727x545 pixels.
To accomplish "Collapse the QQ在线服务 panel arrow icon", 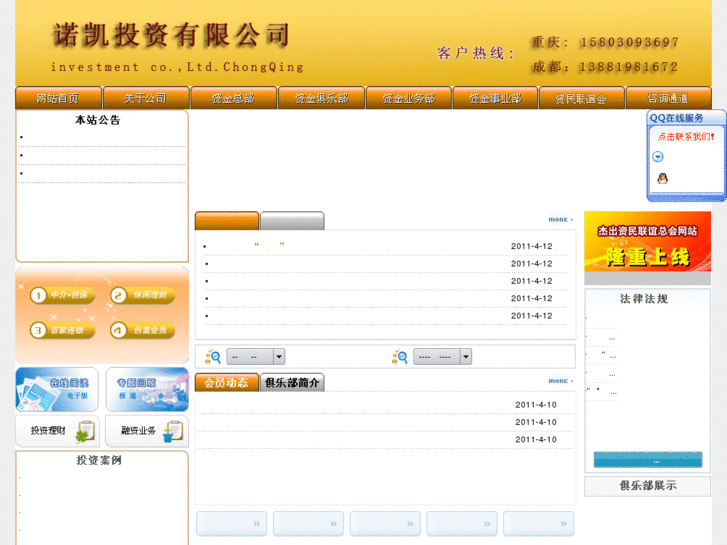I will (x=658, y=157).
